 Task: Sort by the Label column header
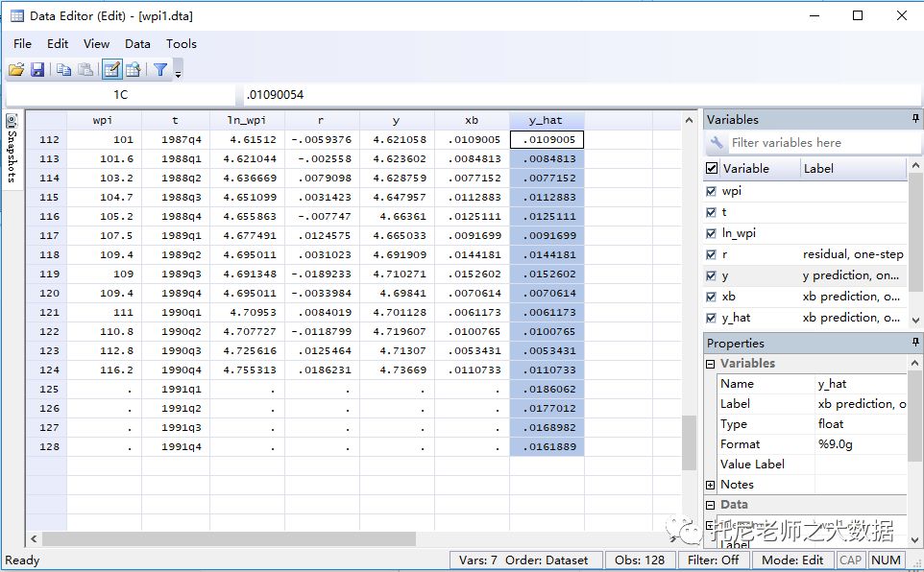[x=853, y=169]
